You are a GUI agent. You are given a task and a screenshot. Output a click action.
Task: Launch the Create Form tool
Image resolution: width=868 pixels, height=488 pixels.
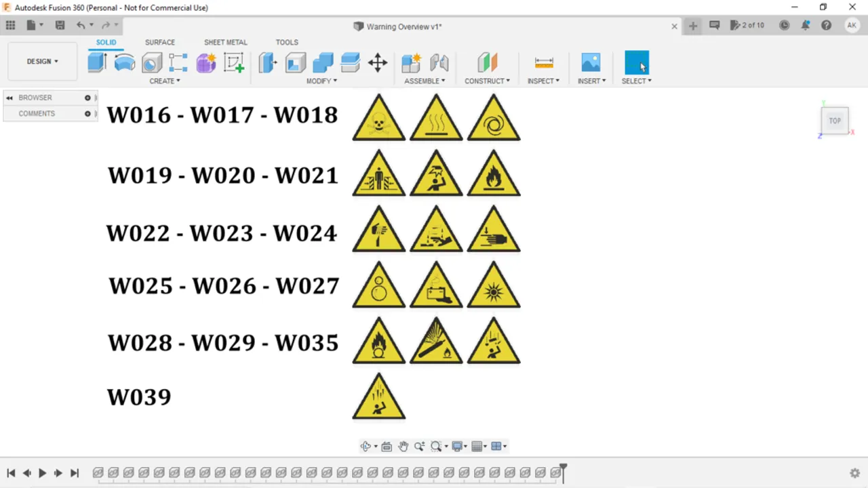(205, 62)
